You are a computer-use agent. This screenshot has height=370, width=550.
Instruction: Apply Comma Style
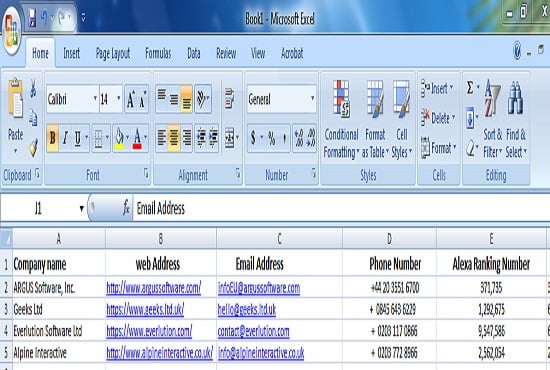pos(284,138)
